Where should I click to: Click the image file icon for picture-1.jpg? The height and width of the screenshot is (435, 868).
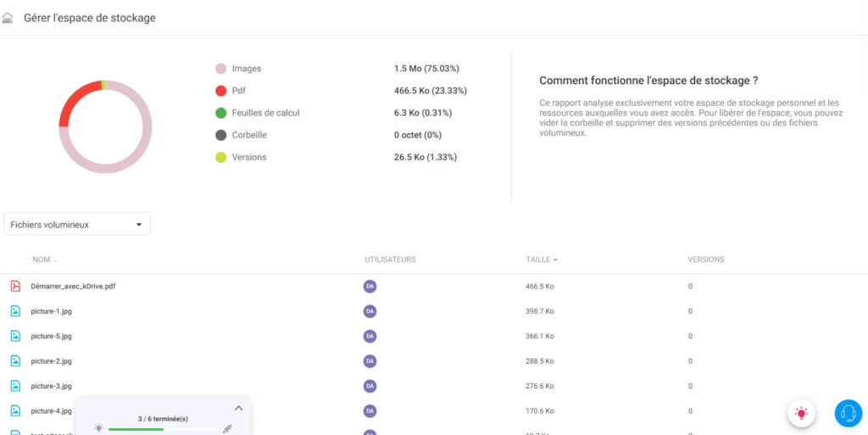coord(15,311)
